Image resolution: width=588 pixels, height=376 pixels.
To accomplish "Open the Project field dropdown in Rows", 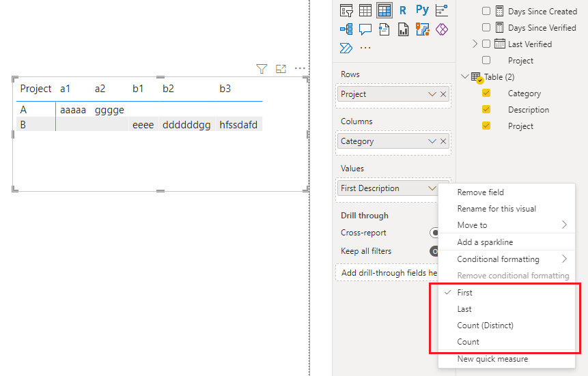I will pyautogui.click(x=432, y=94).
